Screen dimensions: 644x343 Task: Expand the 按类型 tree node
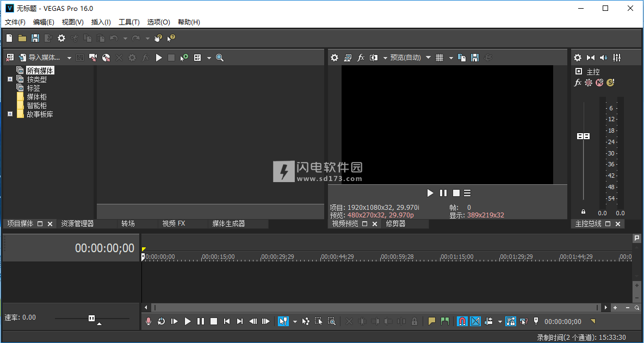(10, 79)
